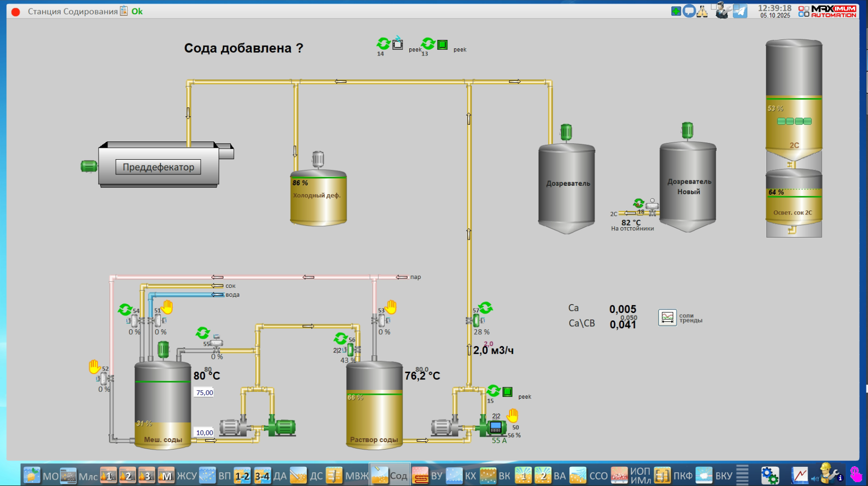Image resolution: width=868 pixels, height=486 pixels.
Task: Select the frequency drive on Раствор соды pump
Action: [x=496, y=427]
